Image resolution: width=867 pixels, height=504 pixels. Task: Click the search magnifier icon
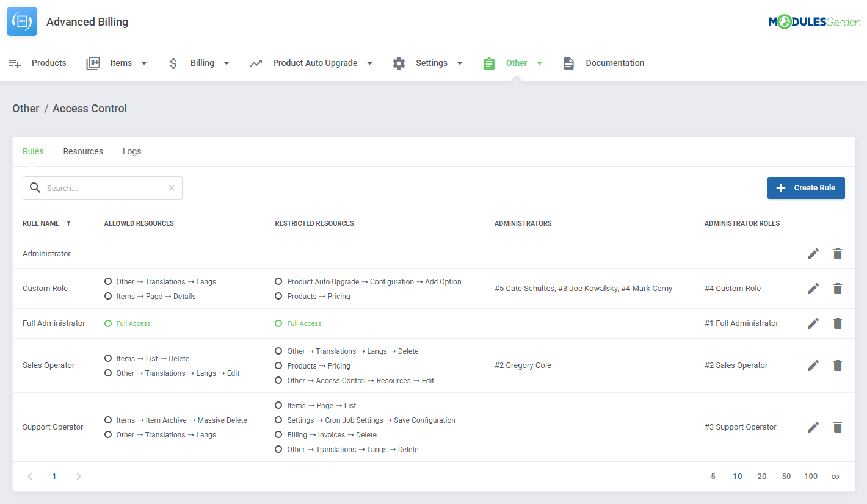pos(35,187)
